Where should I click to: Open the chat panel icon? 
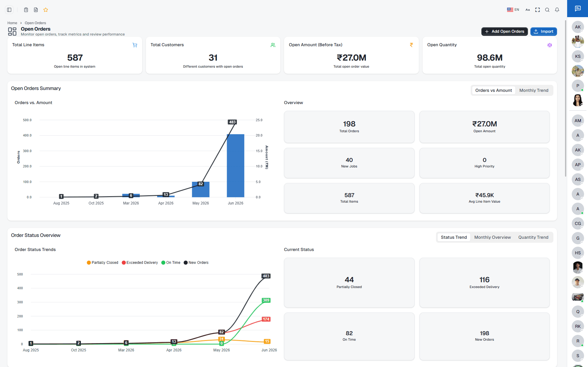[x=578, y=9]
